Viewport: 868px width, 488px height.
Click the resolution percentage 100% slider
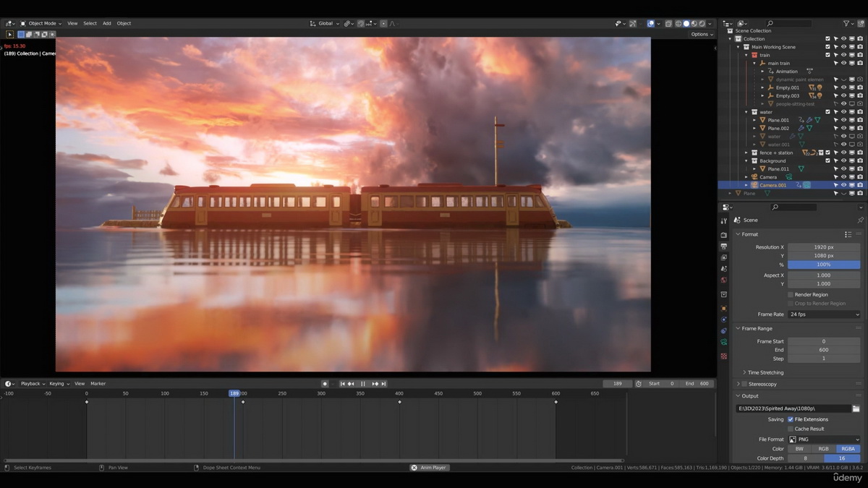click(824, 265)
